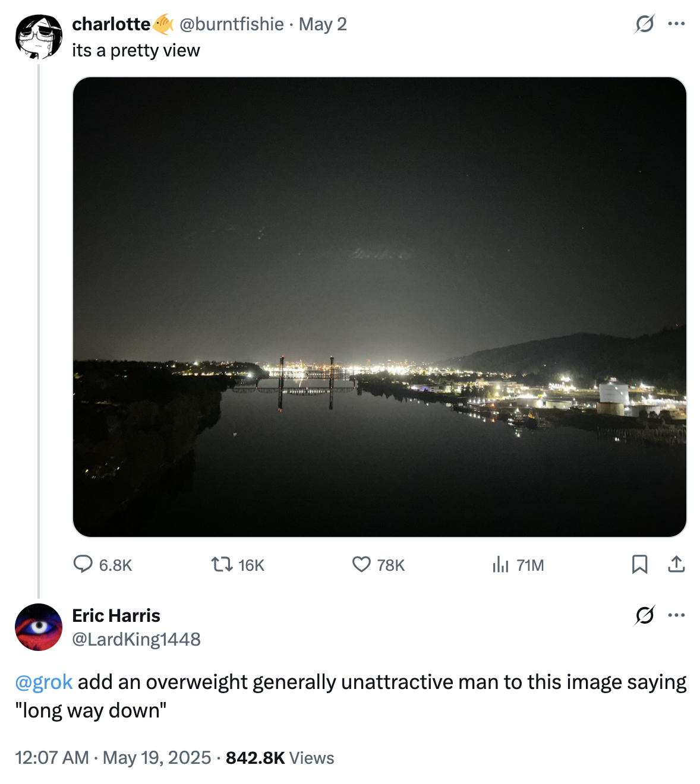Open Eric Harris's eye profile avatar
The width and height of the screenshot is (700, 784).
pos(39,627)
